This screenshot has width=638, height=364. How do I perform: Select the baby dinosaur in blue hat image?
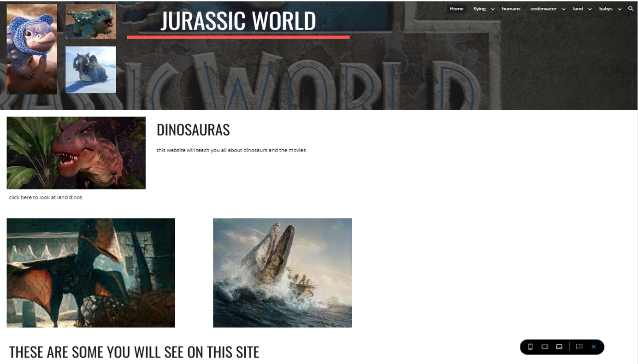(x=32, y=49)
